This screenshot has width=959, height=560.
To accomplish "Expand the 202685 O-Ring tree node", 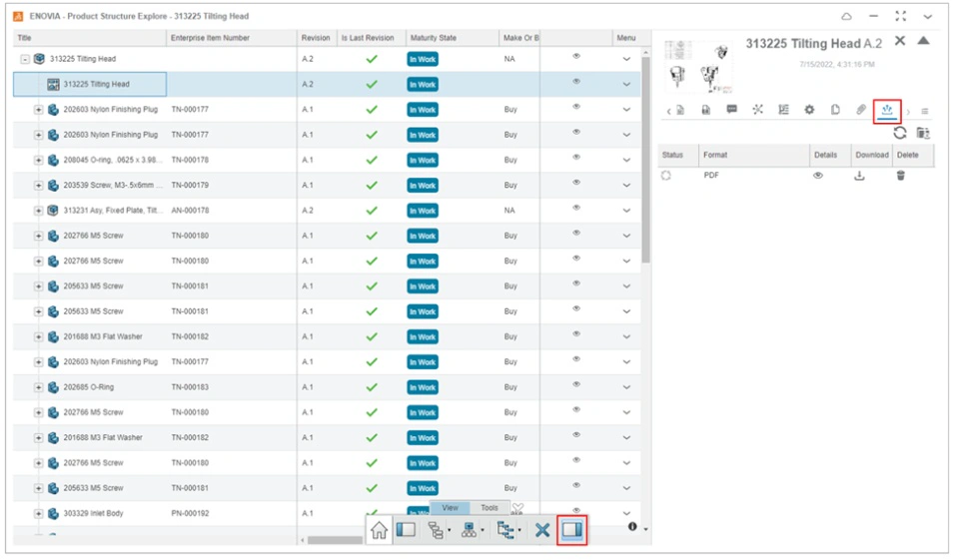I will coord(38,387).
